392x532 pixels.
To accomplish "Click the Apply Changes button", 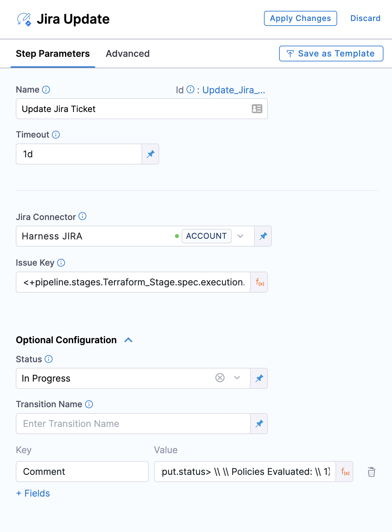I will [x=300, y=18].
